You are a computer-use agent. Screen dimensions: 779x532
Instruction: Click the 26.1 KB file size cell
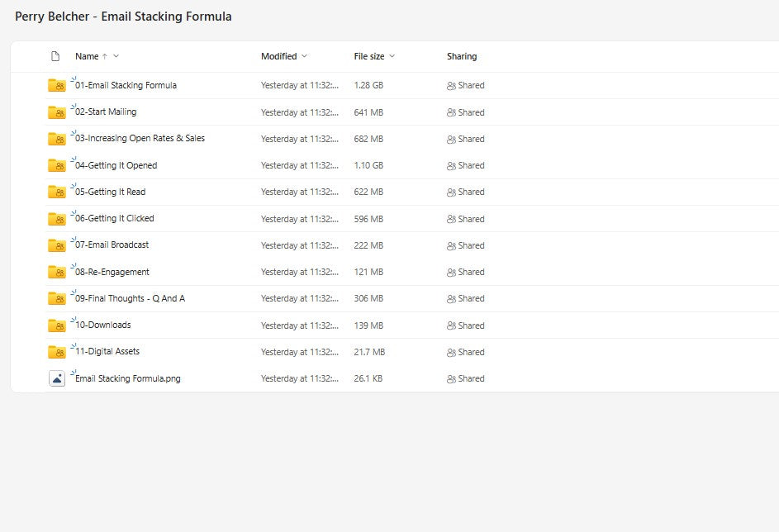[368, 378]
